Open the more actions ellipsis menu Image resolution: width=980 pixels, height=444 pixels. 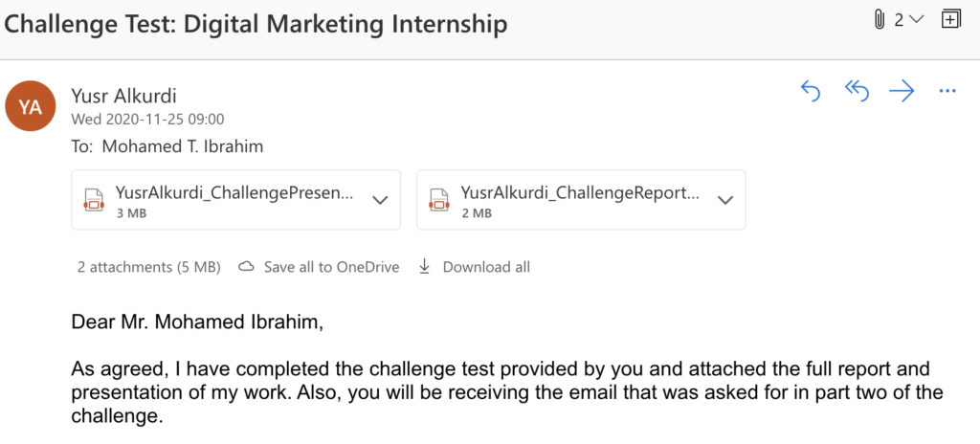click(x=947, y=91)
